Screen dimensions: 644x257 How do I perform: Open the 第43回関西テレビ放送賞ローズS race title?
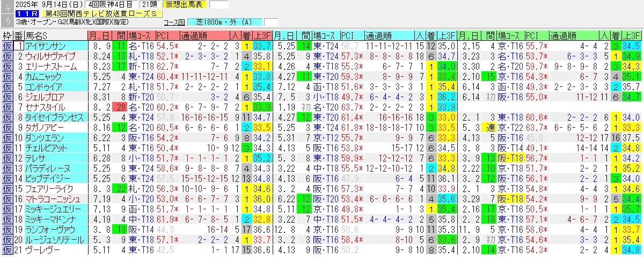click(101, 14)
